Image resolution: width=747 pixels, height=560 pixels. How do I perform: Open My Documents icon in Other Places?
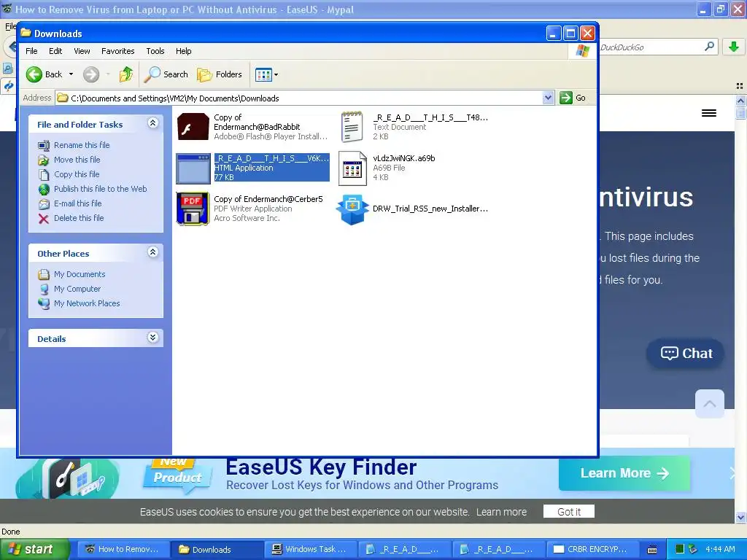click(x=44, y=274)
